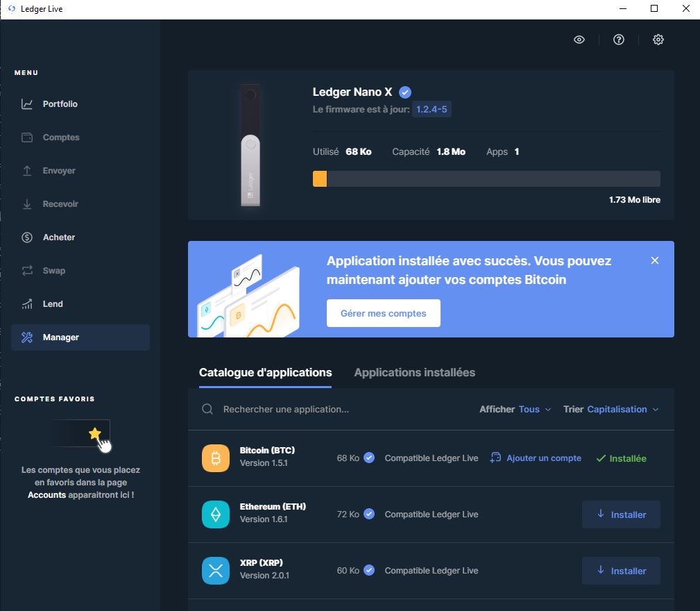Click the Recevoir download arrow icon
Screen dimensions: 700x611
[x=27, y=204]
